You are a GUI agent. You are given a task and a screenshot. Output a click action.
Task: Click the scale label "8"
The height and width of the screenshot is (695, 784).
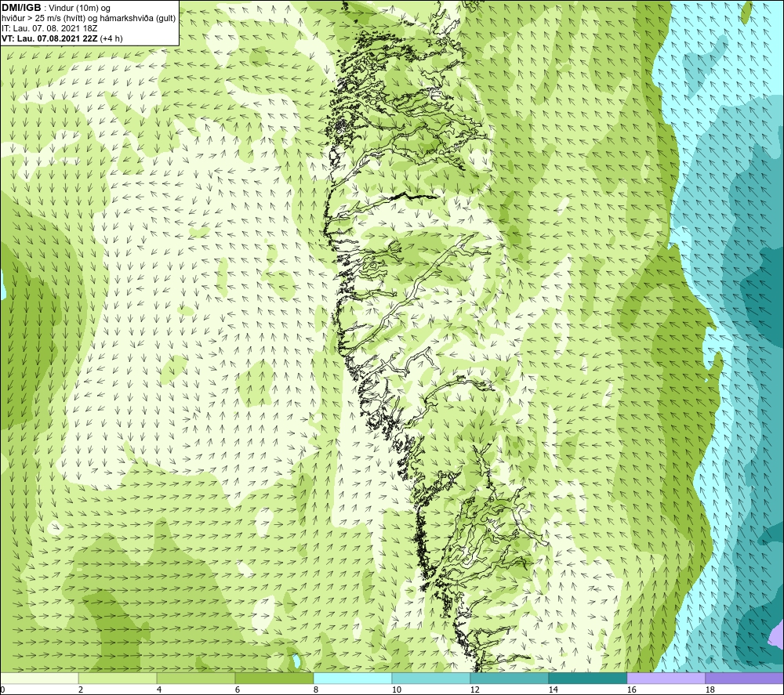tap(314, 690)
